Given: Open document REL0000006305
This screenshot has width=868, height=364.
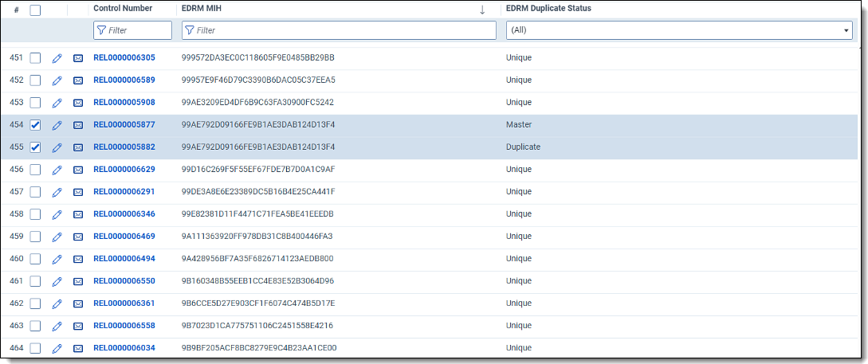Looking at the screenshot, I should [x=124, y=58].
